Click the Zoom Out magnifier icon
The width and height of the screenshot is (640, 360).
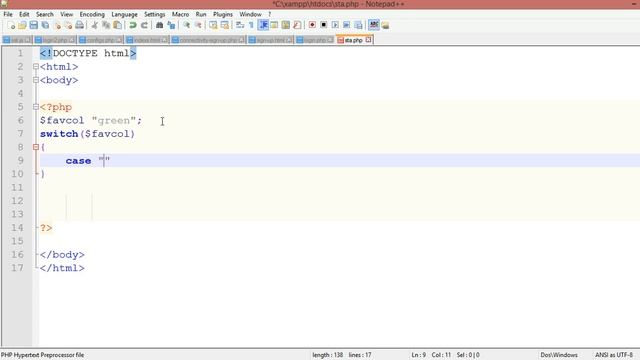coord(198,25)
